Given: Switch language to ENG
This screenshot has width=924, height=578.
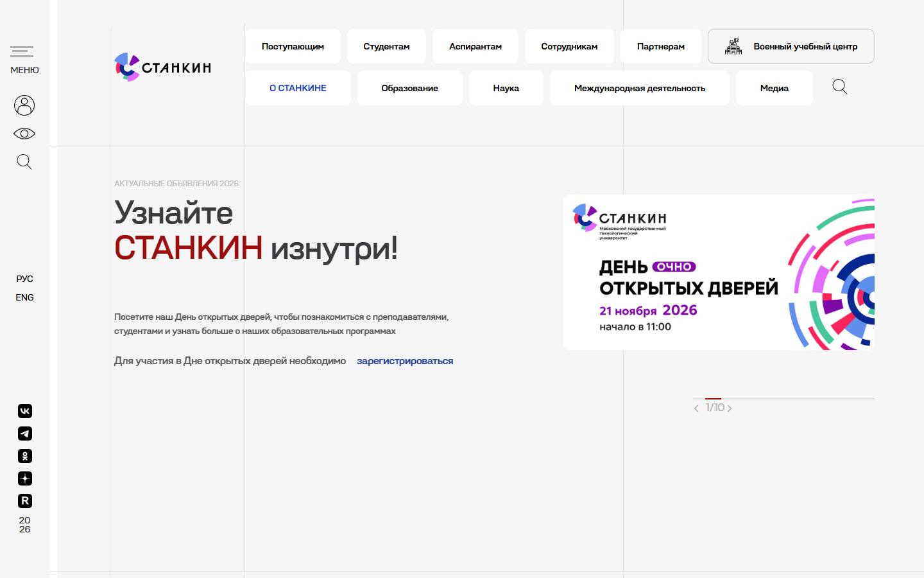Looking at the screenshot, I should 24,297.
